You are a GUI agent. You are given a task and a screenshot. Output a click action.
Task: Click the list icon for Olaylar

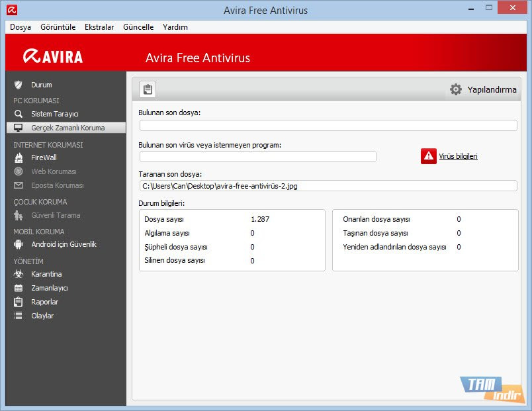pos(19,316)
